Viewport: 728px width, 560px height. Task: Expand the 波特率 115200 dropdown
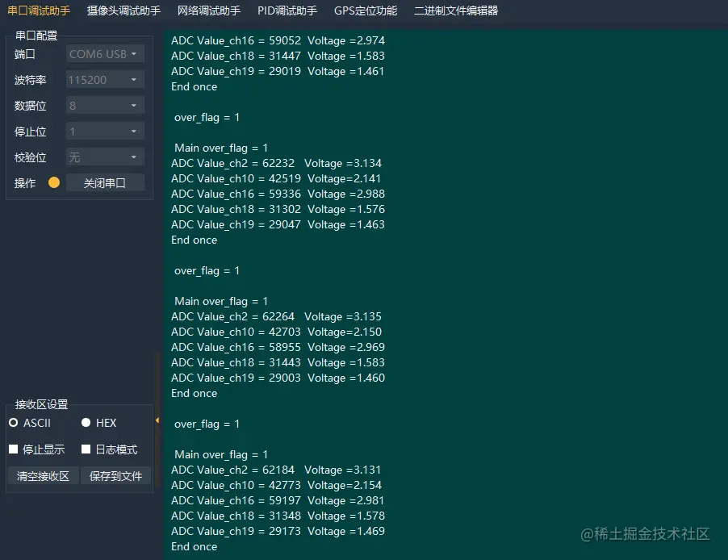click(105, 80)
